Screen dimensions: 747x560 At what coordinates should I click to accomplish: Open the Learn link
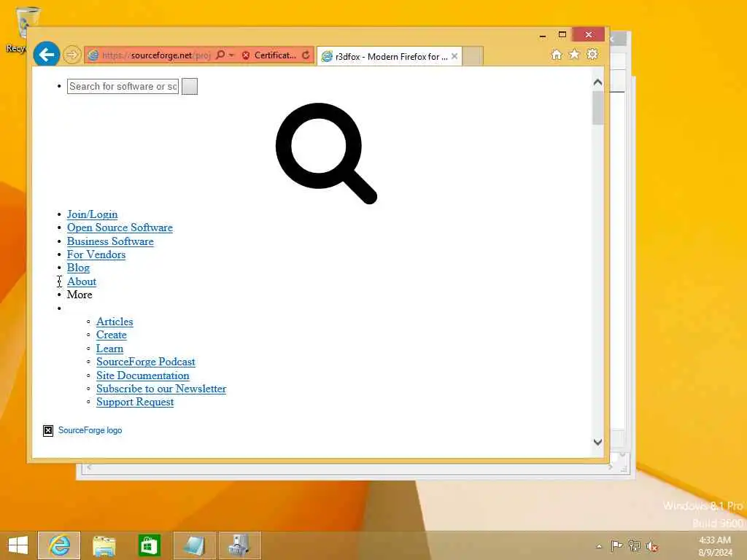click(x=109, y=349)
